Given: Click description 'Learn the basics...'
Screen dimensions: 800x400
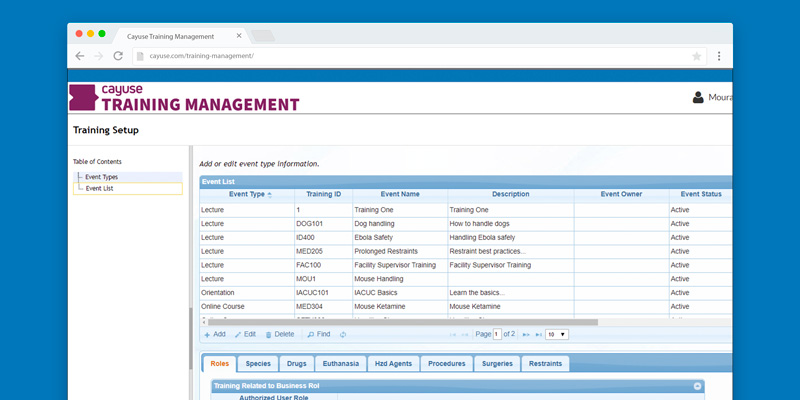Looking at the screenshot, I should pos(477,293).
